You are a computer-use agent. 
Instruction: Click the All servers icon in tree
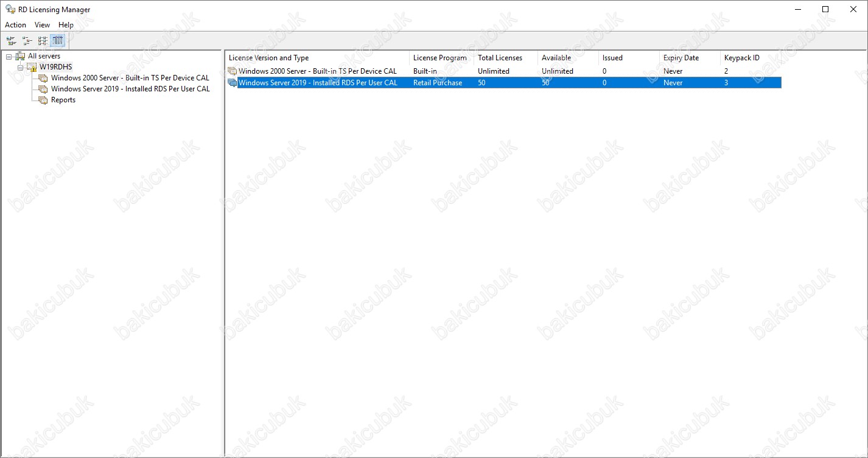(x=20, y=56)
